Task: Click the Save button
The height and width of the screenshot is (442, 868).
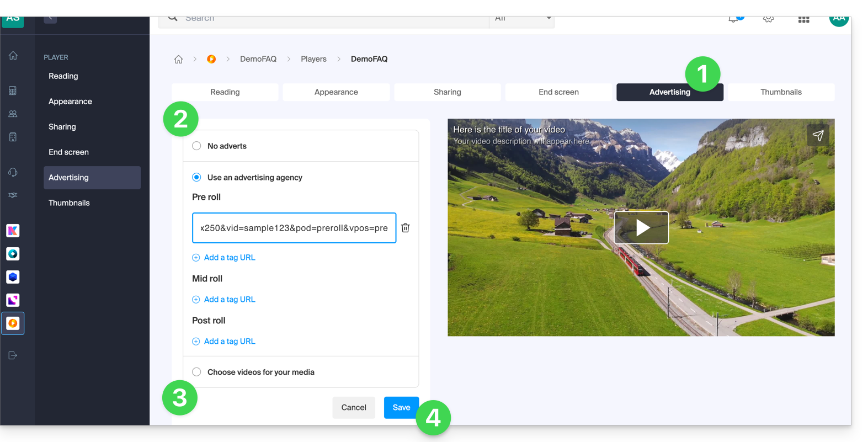Action: pos(401,407)
